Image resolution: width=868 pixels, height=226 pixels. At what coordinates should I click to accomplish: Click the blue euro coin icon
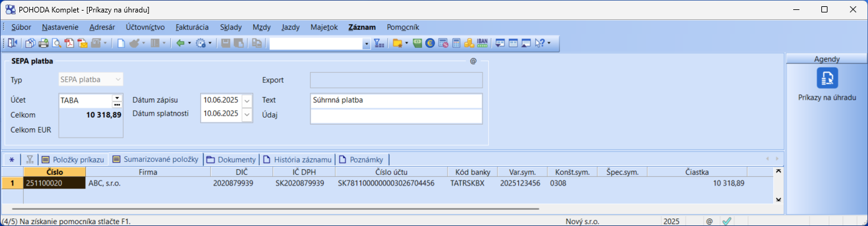pyautogui.click(x=430, y=44)
